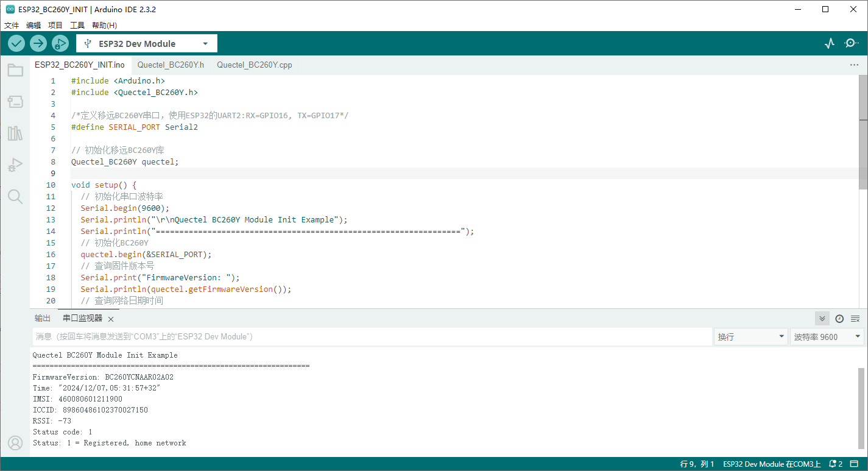Clear serial monitor output icon
Screen dimensions: 868x471
click(x=855, y=319)
